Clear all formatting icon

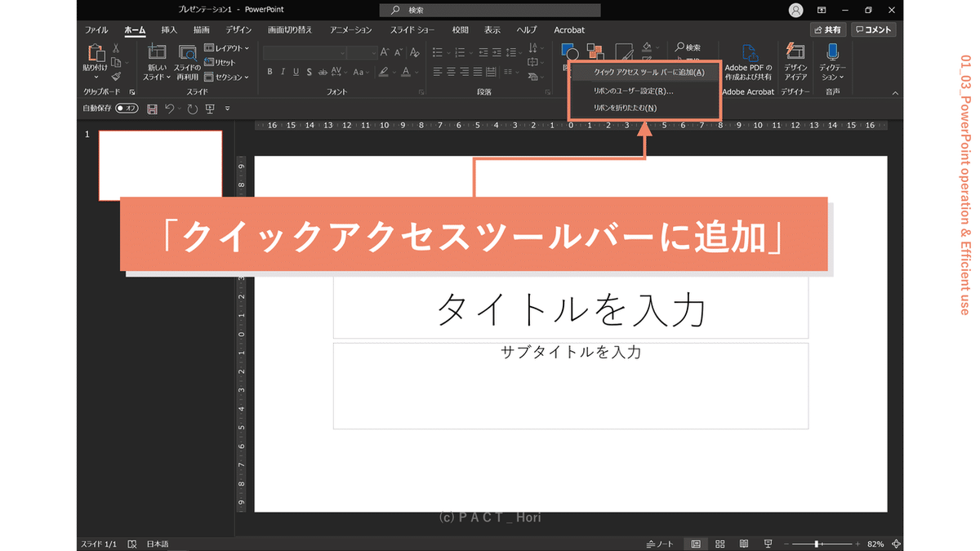414,52
